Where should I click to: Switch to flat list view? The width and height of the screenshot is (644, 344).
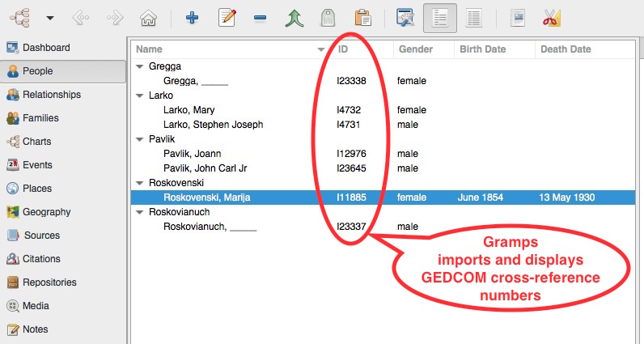coord(473,18)
